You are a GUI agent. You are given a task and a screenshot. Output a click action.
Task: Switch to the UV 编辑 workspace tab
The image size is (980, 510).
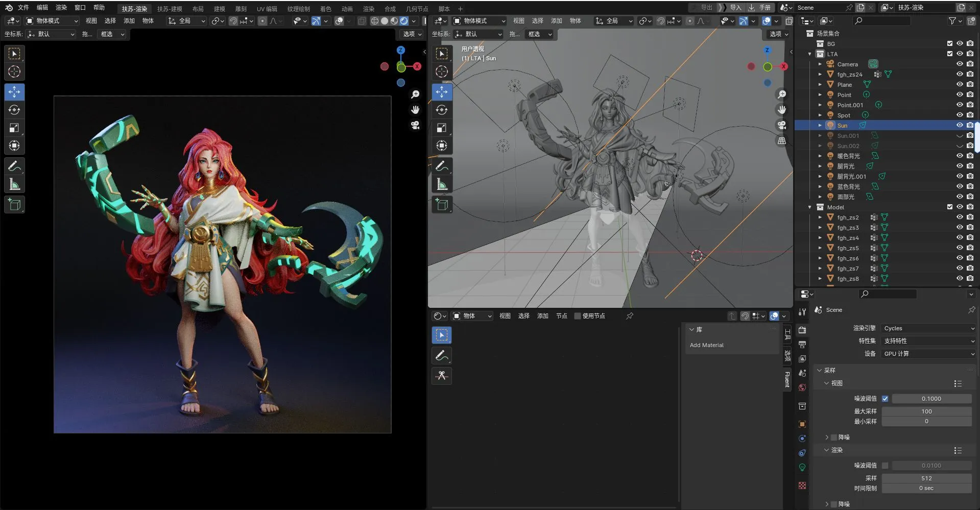pyautogui.click(x=267, y=9)
